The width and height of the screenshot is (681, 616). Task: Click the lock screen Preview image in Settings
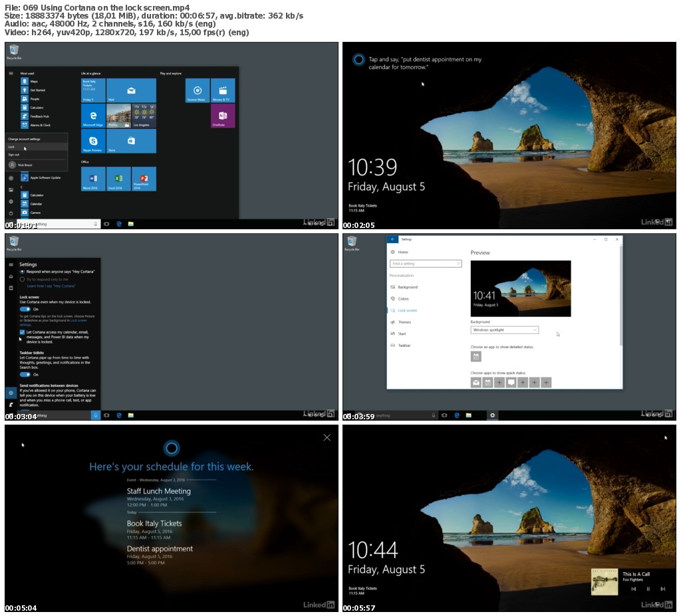[521, 288]
